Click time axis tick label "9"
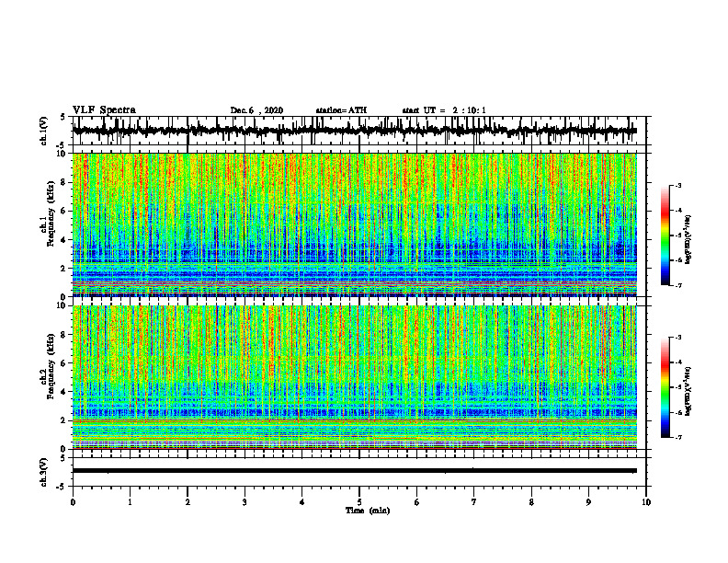This screenshot has height=563, width=728. [x=588, y=502]
